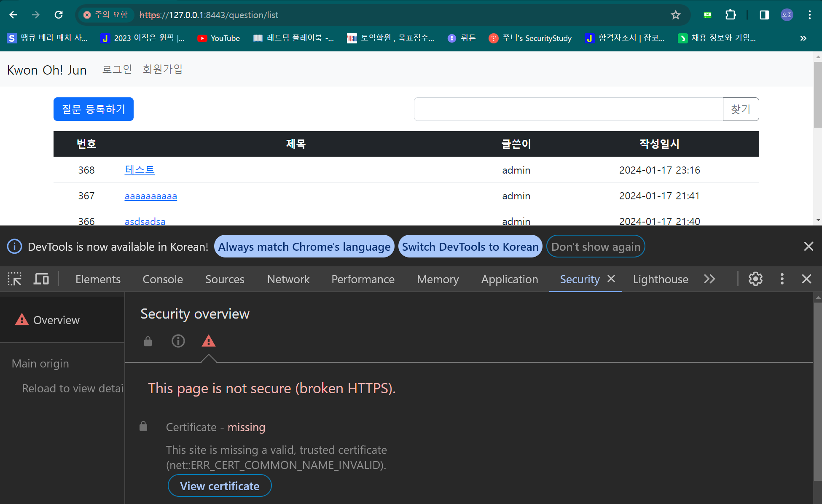Open DevTools settings gear
The image size is (822, 504).
755,279
